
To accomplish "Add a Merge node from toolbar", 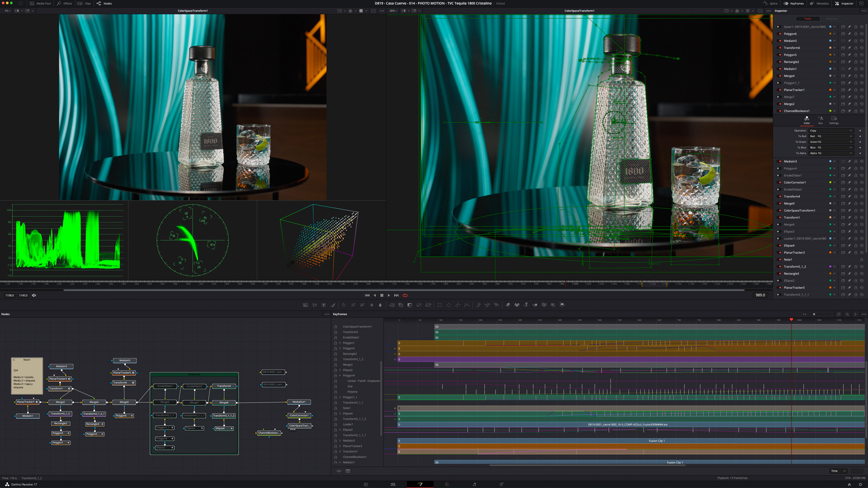I will [x=391, y=305].
